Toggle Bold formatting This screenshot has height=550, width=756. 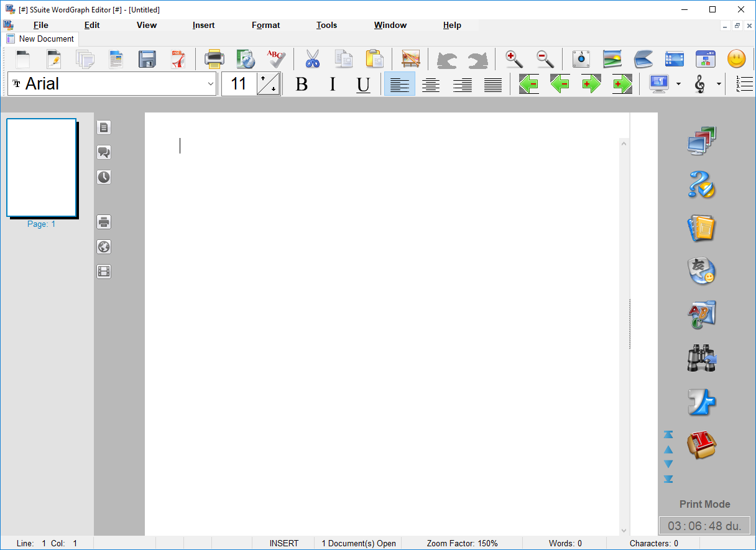click(302, 84)
